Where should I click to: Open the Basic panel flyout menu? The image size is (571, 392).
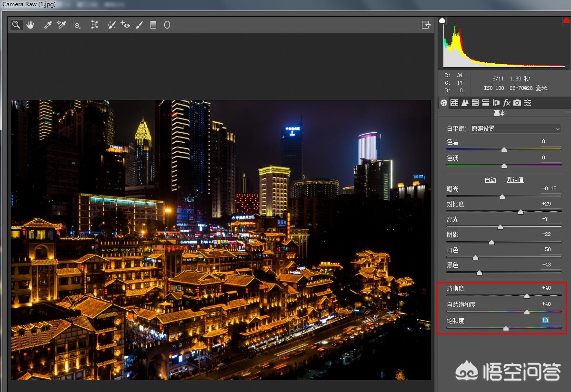567,113
